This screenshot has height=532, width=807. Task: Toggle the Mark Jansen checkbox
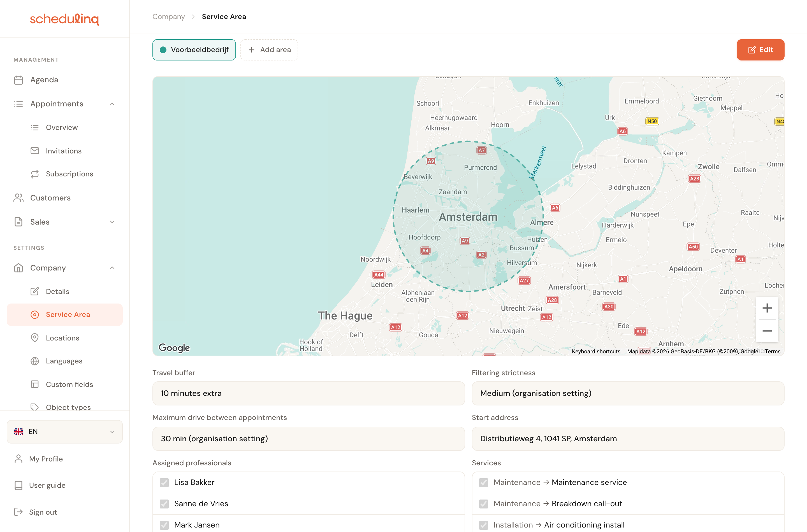click(x=164, y=525)
